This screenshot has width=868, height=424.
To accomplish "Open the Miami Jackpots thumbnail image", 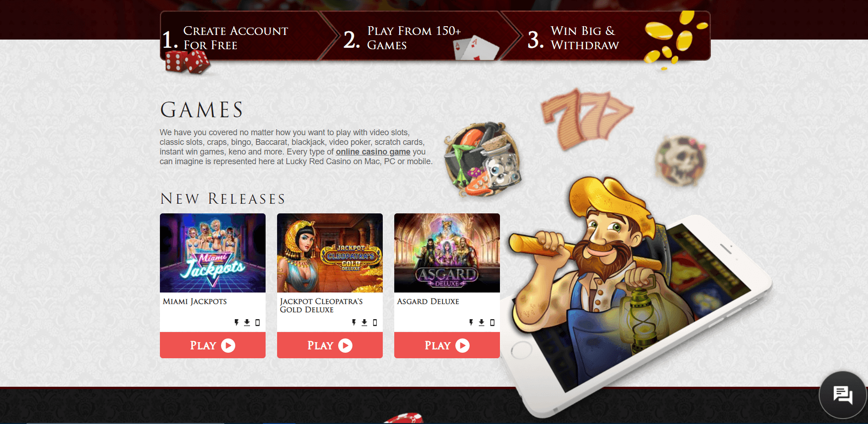I will 213,253.
